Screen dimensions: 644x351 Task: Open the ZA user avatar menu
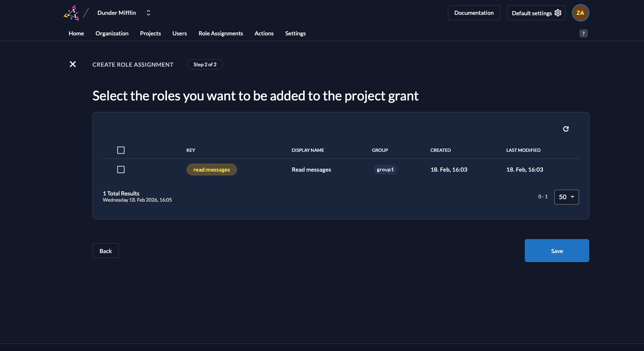click(x=580, y=13)
